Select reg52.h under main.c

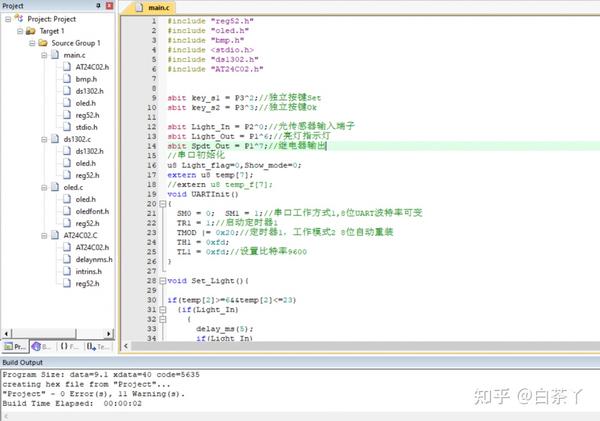[87, 115]
